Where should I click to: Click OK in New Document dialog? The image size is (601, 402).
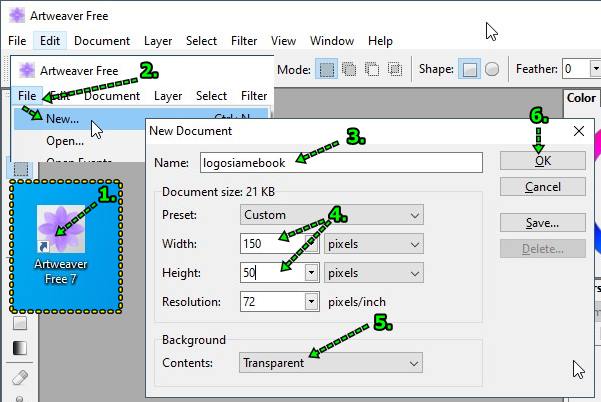click(x=543, y=161)
